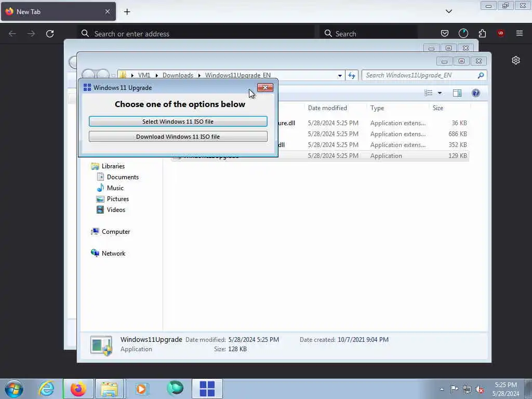Close the New Tab tab
This screenshot has height=399, width=532.
click(108, 11)
